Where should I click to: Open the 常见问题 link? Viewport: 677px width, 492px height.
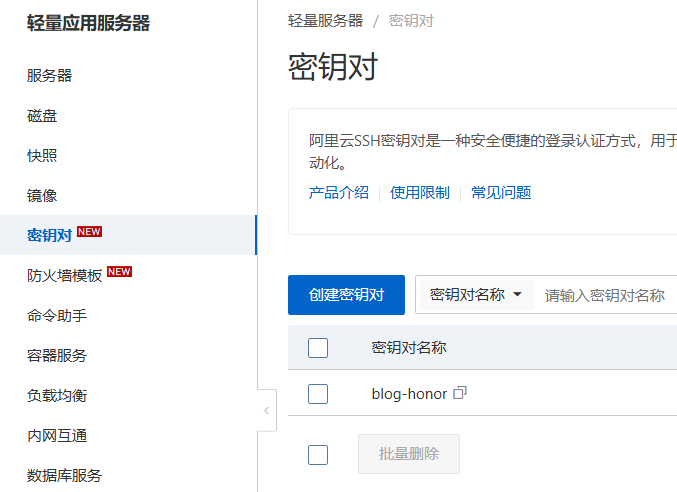point(501,193)
